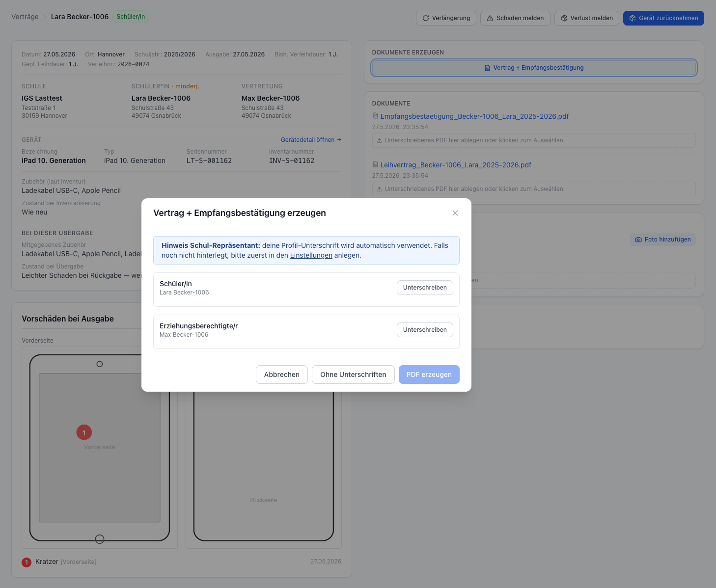The image size is (716, 588).
Task: Click Unterschreiben for Schüler/in Lara Becker-1006
Action: [x=425, y=288]
